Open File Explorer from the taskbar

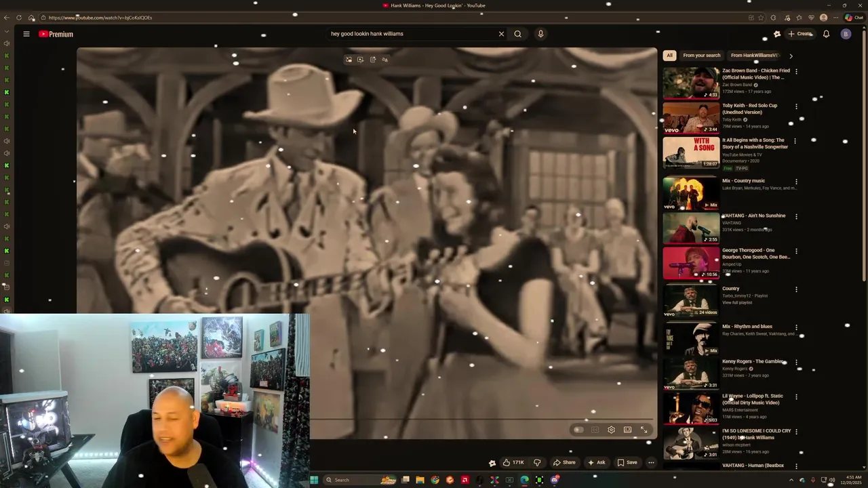coord(420,480)
